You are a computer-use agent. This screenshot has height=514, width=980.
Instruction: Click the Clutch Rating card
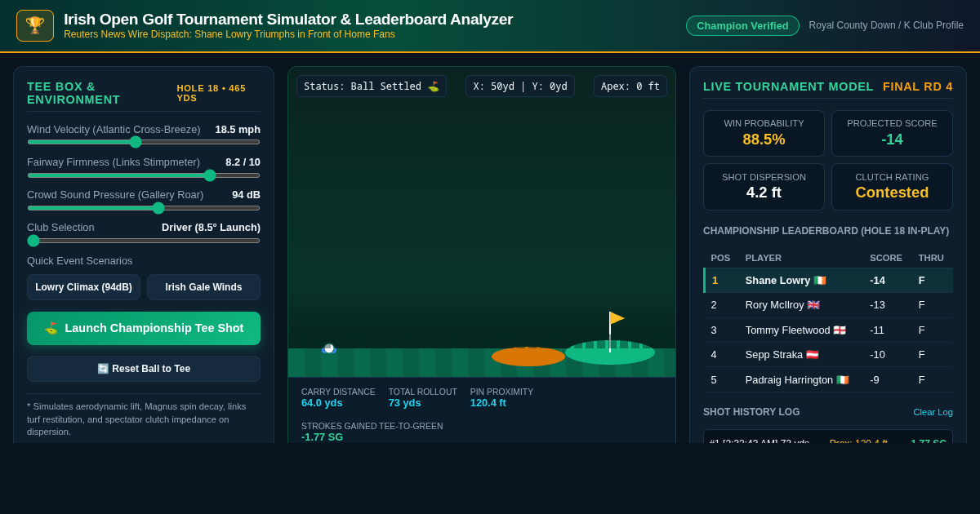892,187
